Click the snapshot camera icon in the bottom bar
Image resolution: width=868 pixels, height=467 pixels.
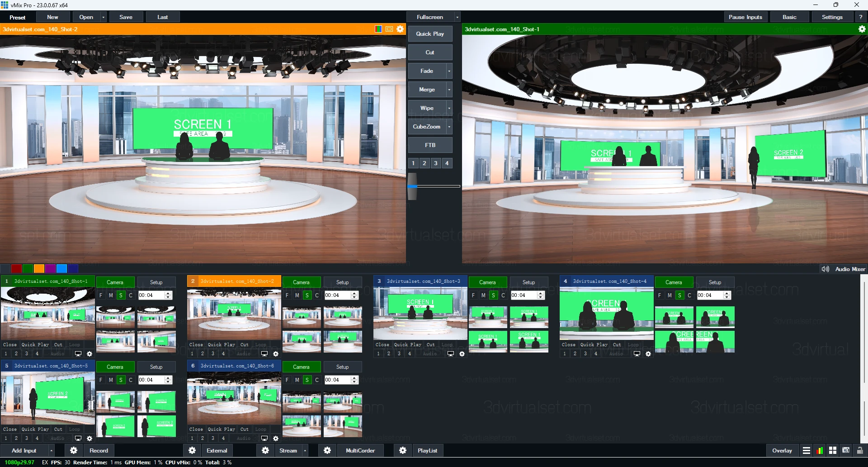[846, 451]
